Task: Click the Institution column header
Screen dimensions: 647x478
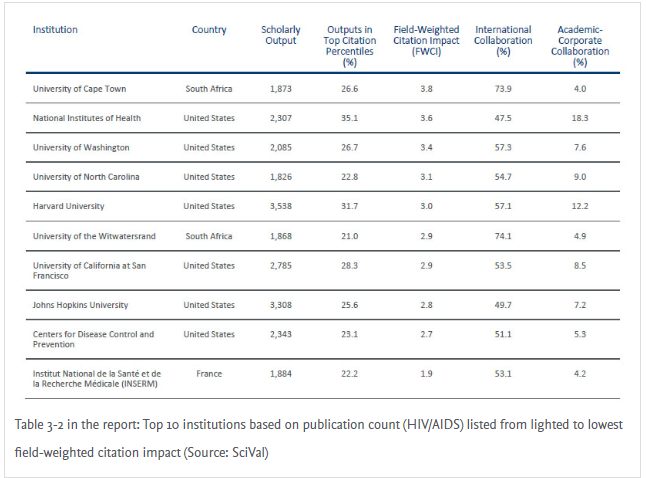Action: pos(55,30)
